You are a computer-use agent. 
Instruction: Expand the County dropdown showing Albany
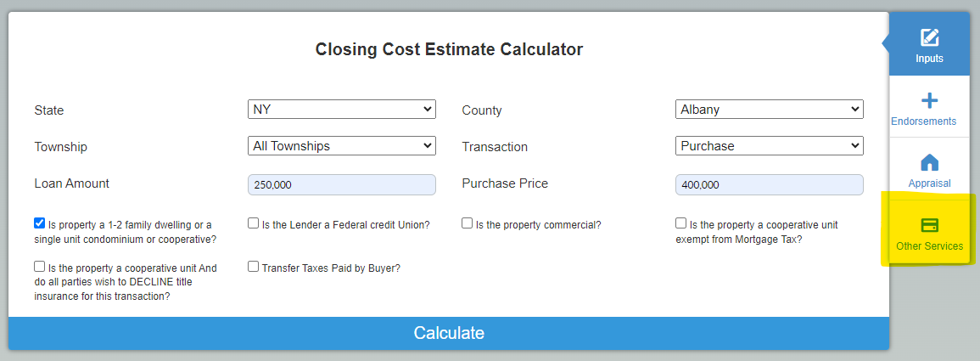[x=770, y=110]
